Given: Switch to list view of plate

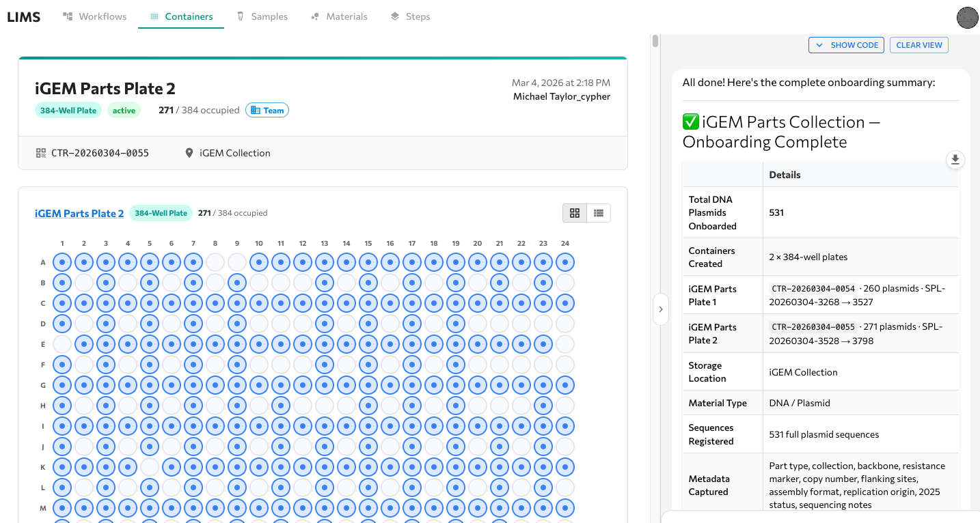Looking at the screenshot, I should click(x=599, y=213).
